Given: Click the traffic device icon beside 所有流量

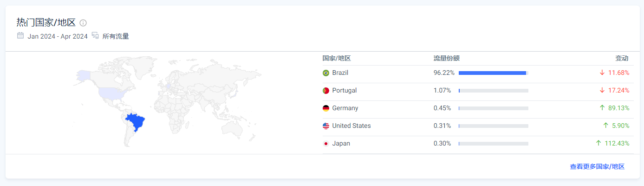Looking at the screenshot, I should [95, 36].
